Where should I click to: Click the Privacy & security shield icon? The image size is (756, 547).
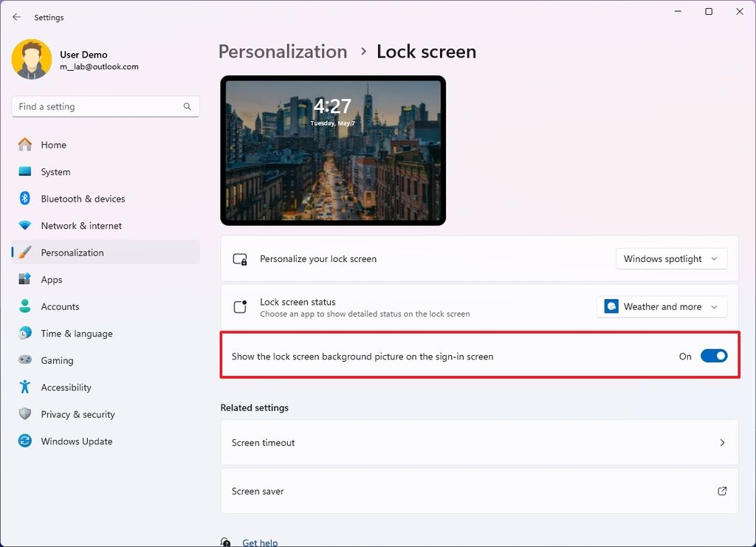[24, 414]
